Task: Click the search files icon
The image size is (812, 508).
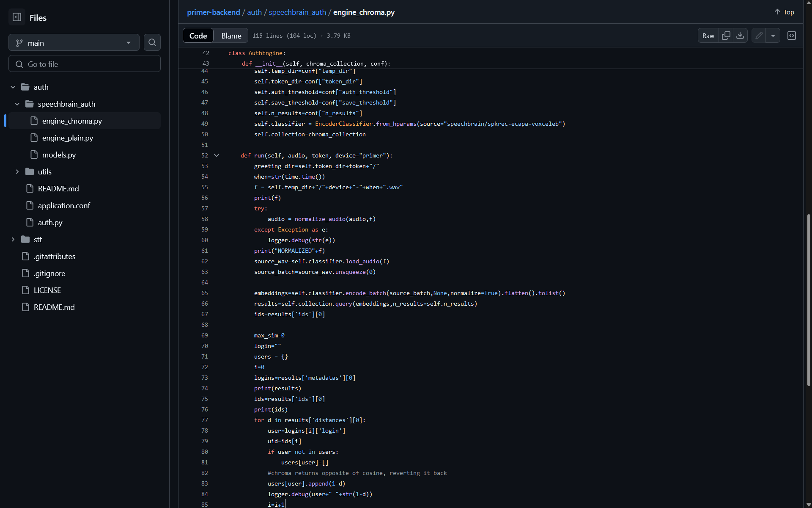Action: [152, 42]
